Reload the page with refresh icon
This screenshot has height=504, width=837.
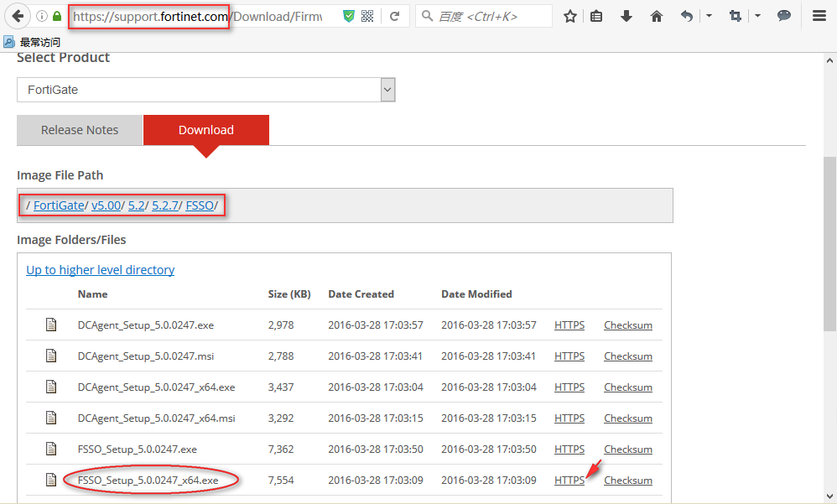pos(394,17)
